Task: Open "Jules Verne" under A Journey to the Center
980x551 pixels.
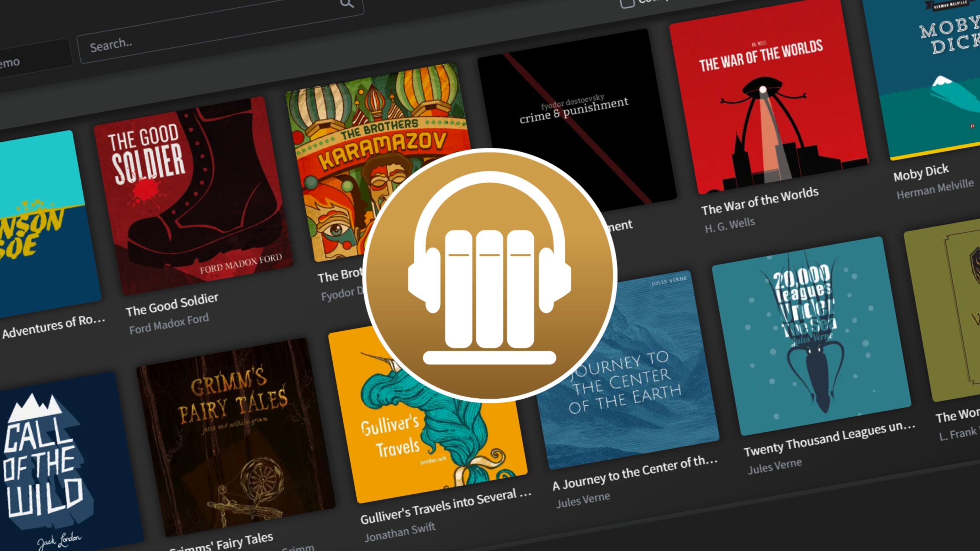Action: pyautogui.click(x=583, y=500)
